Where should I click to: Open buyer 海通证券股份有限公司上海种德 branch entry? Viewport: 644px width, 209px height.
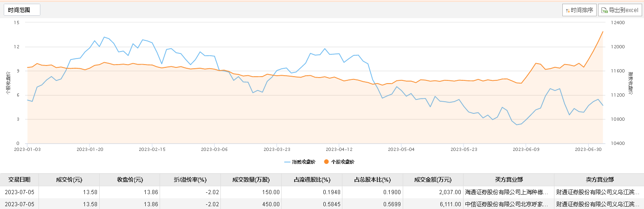click(x=509, y=192)
